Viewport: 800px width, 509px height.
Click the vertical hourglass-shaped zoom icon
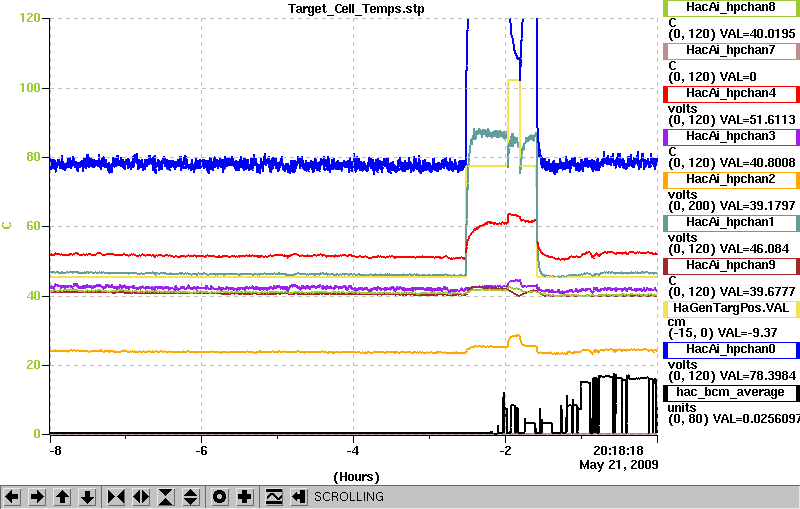[166, 496]
